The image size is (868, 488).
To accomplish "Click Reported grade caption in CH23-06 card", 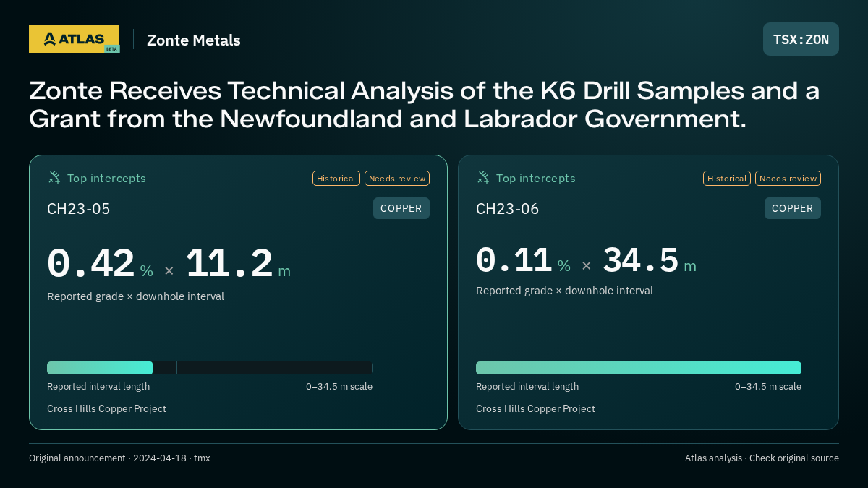I will click(x=564, y=291).
